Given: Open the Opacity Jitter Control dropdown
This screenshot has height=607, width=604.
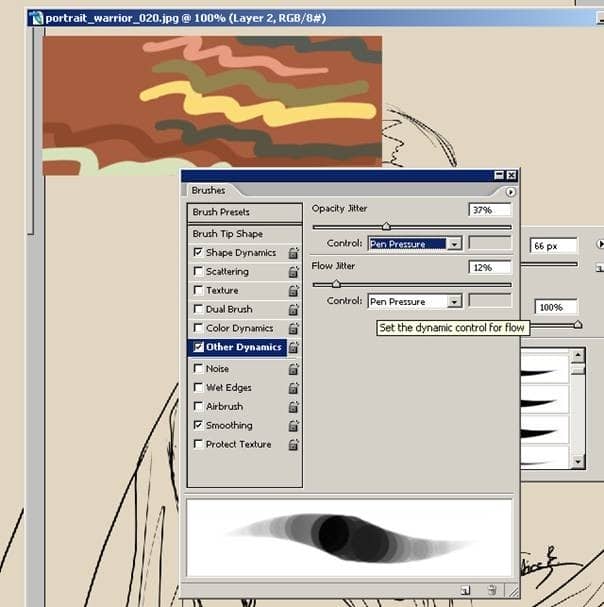Looking at the screenshot, I should tap(454, 244).
